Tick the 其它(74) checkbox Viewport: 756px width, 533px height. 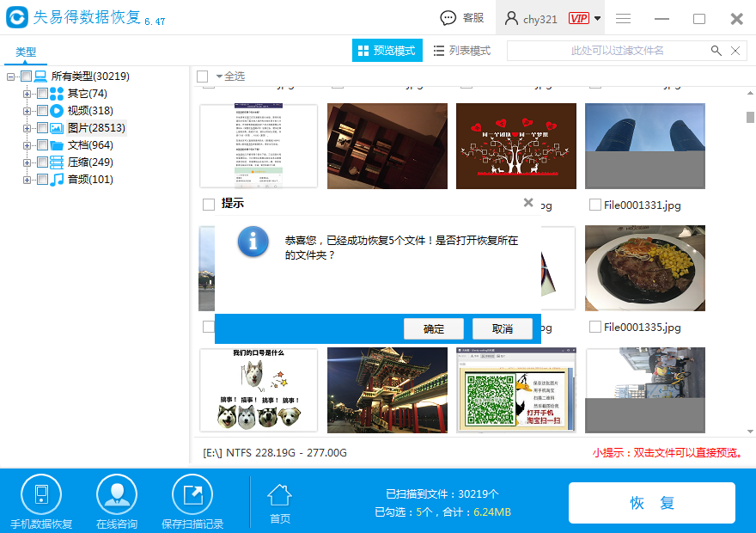[x=42, y=94]
